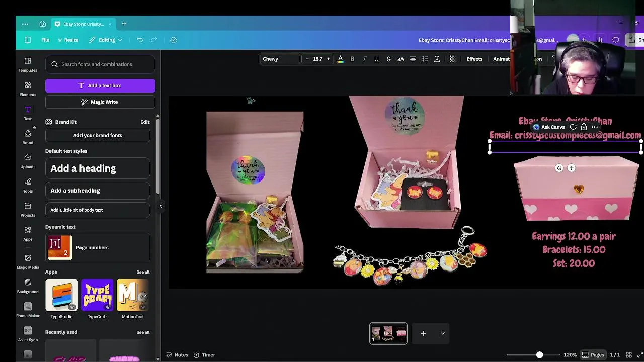This screenshot has height=362, width=644.
Task: Click See all next to Recently used
Action: (x=143, y=332)
